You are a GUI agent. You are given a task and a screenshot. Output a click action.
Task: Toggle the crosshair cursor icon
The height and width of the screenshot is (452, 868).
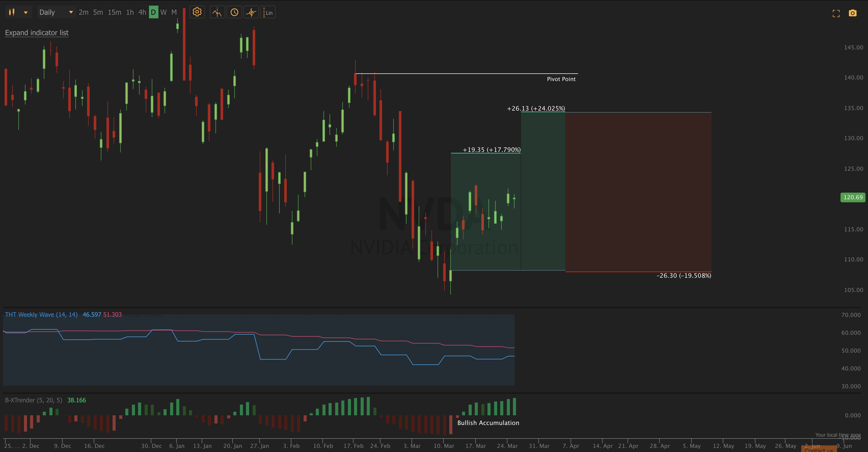click(x=251, y=12)
